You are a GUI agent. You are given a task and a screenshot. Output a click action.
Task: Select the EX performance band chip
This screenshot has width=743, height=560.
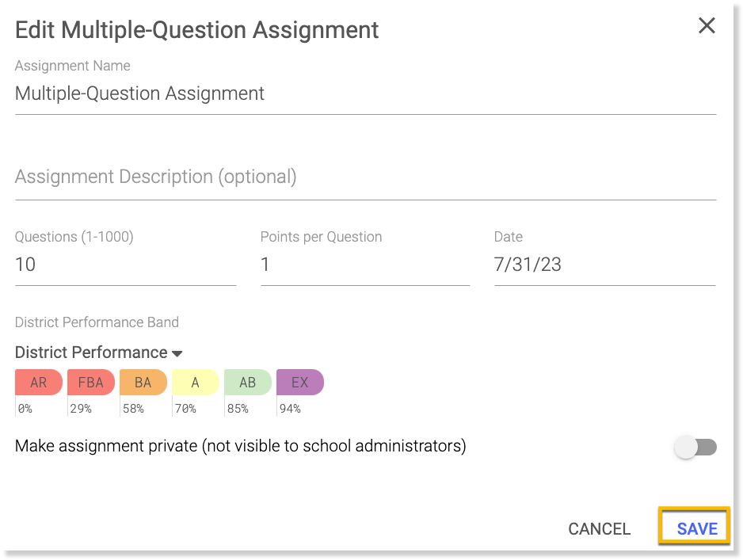coord(299,382)
